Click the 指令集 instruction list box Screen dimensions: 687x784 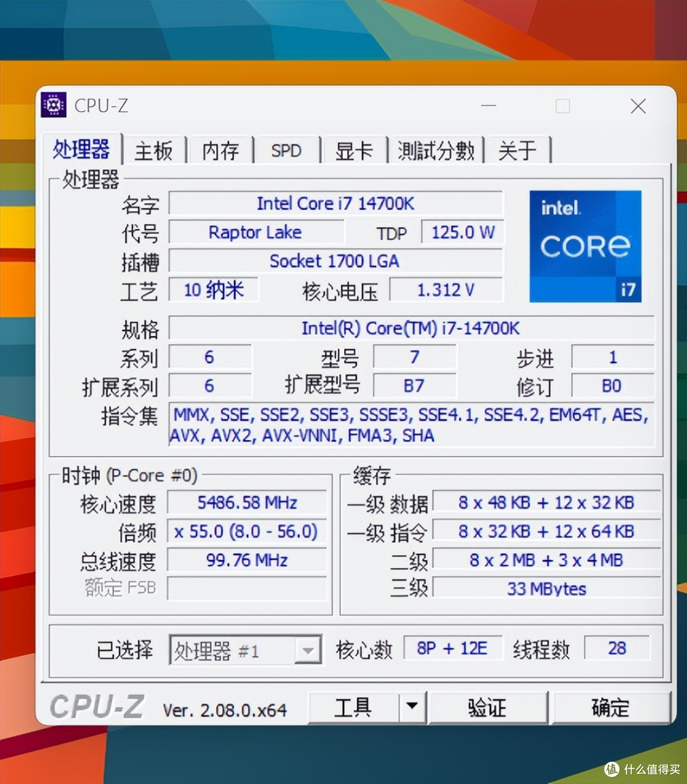410,425
